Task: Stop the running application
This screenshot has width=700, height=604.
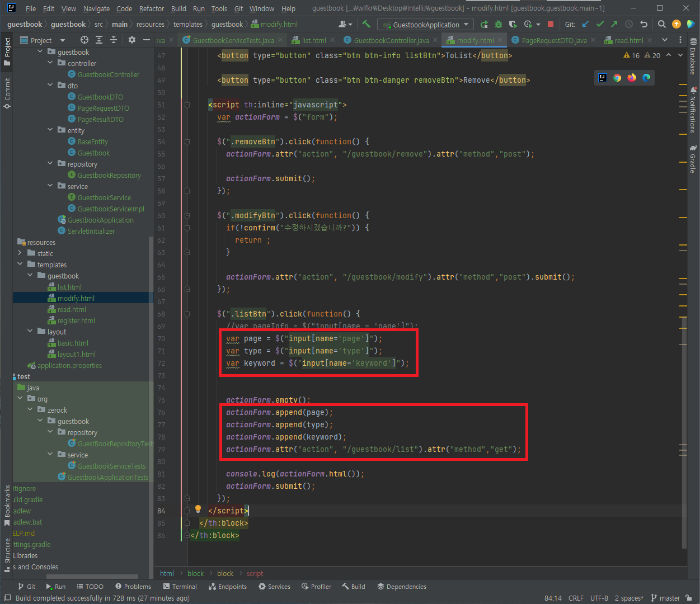Action: [x=551, y=24]
